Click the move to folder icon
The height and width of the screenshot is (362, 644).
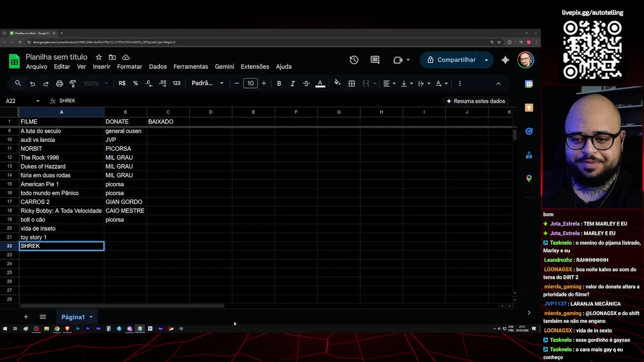point(112,57)
